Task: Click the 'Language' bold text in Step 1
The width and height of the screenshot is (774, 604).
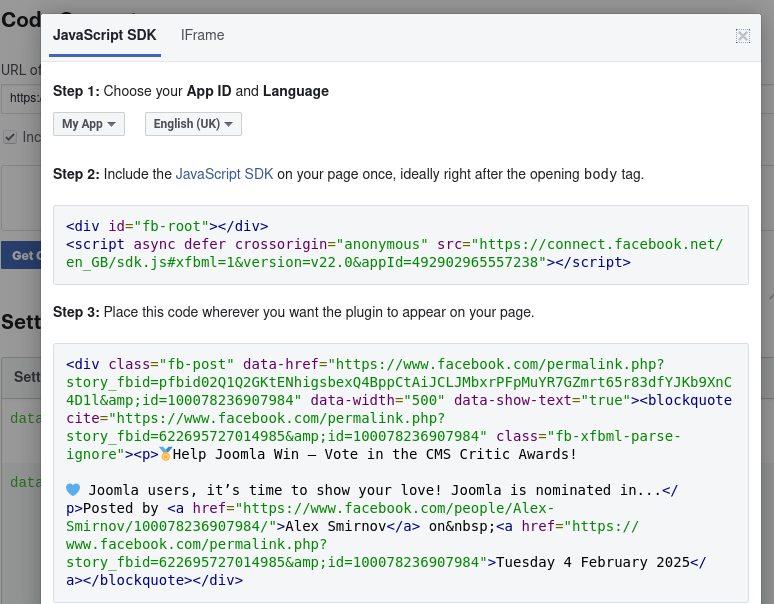Action: point(296,91)
